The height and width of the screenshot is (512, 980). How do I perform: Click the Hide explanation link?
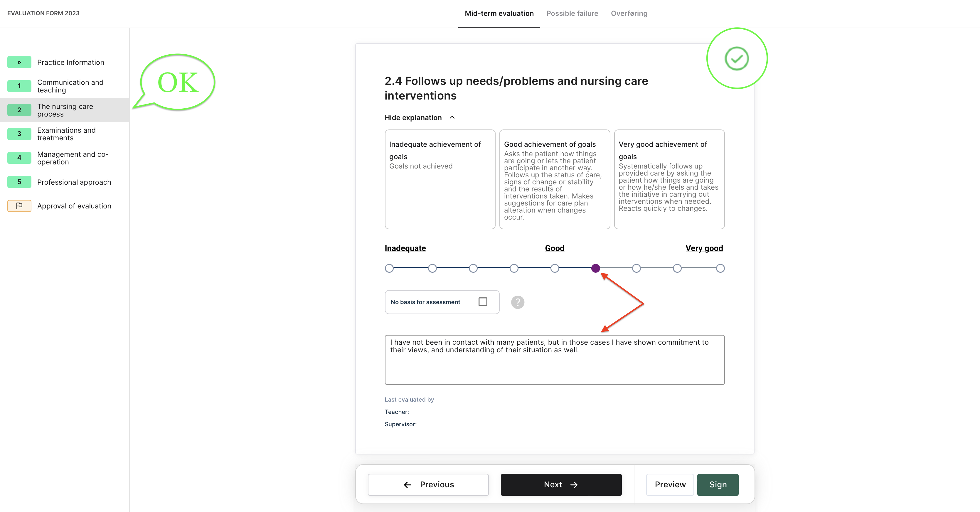pos(413,117)
